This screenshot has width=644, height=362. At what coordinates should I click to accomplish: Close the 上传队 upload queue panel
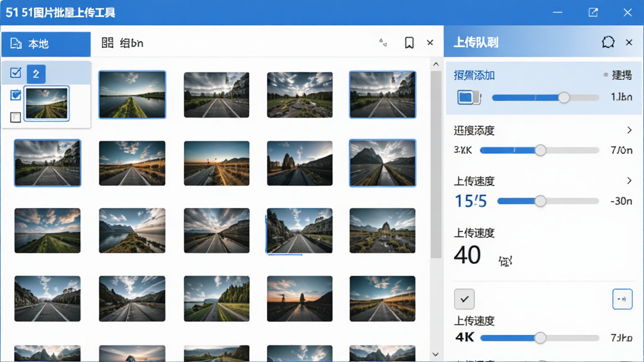(629, 42)
